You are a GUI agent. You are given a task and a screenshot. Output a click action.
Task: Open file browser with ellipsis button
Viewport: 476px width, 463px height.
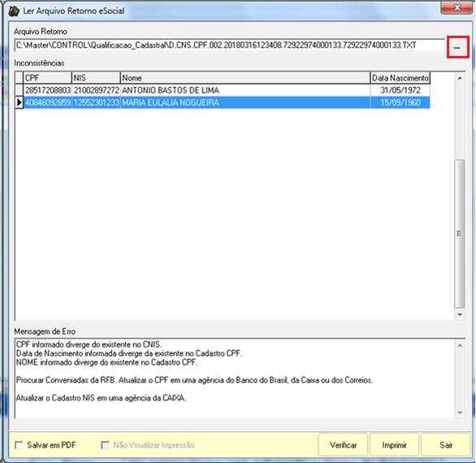(x=457, y=47)
